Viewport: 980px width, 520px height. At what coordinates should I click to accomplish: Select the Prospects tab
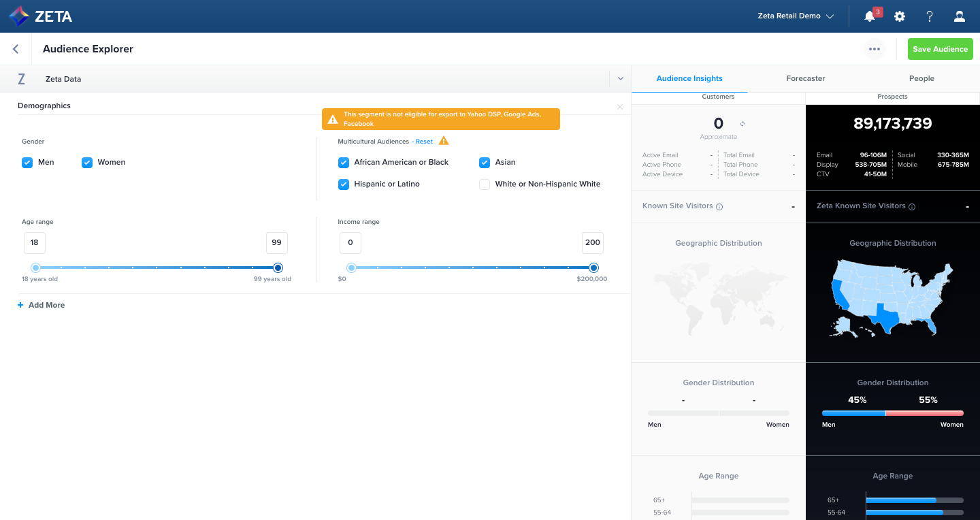point(892,97)
